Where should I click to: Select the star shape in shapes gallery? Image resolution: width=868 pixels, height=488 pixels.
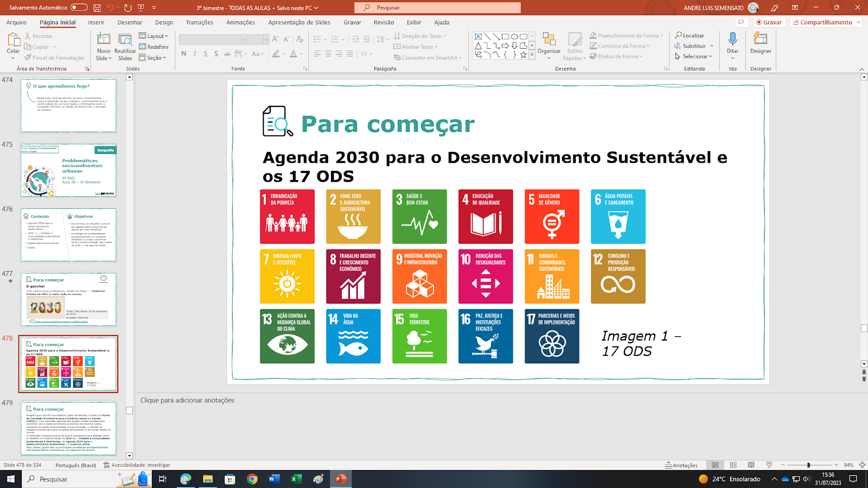[524, 54]
